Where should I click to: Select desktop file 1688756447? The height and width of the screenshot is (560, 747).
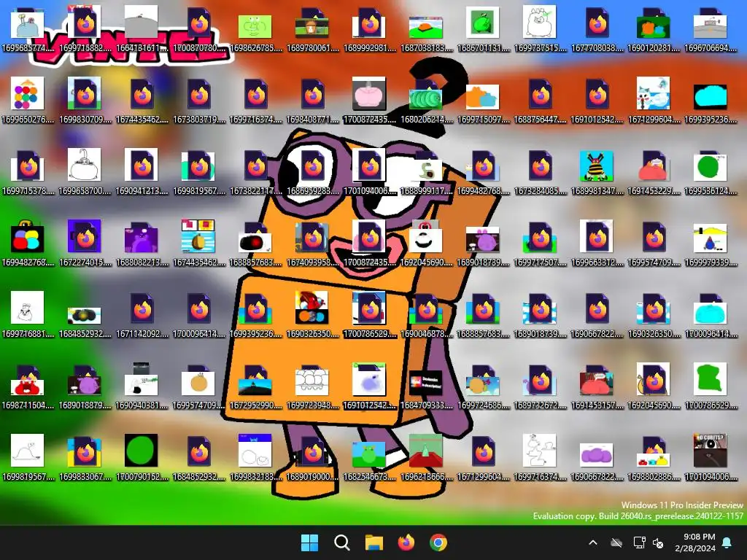[x=541, y=101]
